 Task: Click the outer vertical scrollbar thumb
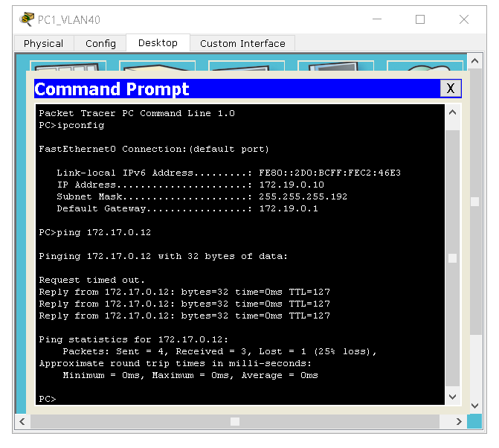[474, 202]
